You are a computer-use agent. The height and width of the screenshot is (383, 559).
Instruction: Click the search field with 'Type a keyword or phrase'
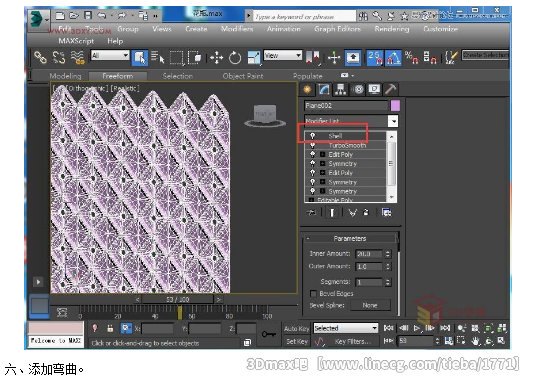[x=304, y=16]
